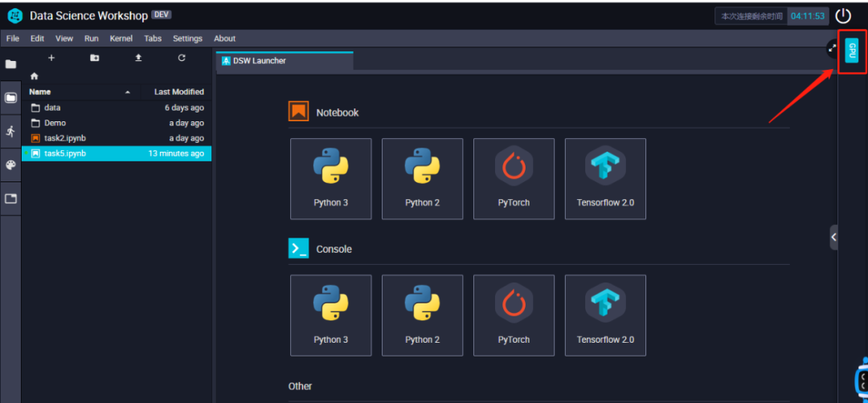Image resolution: width=868 pixels, height=403 pixels.
Task: Launch a Tensorflow 2.0 notebook
Action: pos(605,178)
